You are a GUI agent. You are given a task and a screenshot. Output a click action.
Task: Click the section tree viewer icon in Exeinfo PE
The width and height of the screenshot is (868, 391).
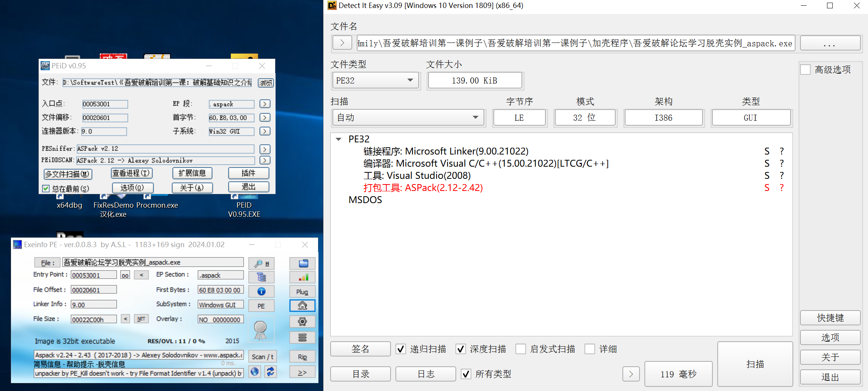[261, 277]
